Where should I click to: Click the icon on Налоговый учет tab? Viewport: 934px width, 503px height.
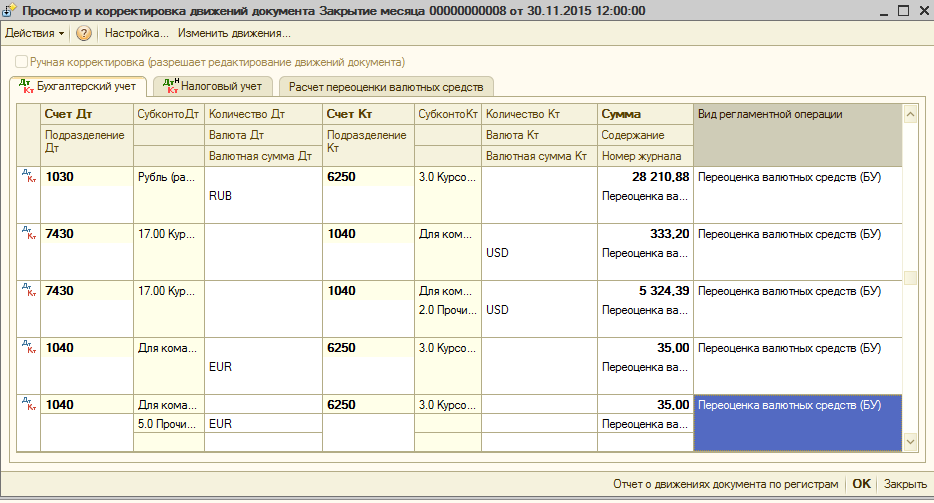coord(171,86)
